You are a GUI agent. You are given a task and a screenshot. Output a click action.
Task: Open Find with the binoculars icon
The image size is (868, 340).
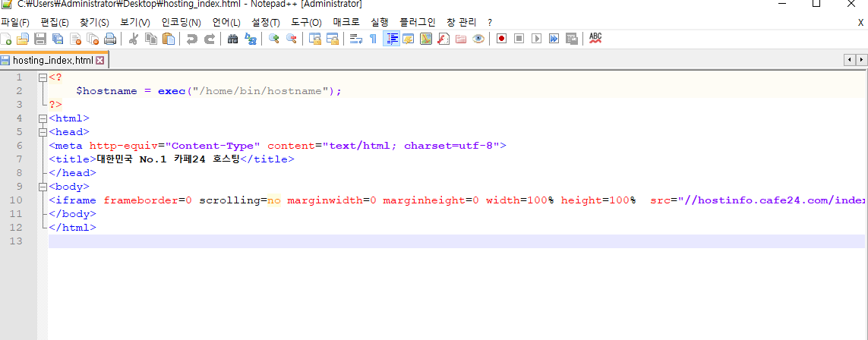[x=233, y=39]
